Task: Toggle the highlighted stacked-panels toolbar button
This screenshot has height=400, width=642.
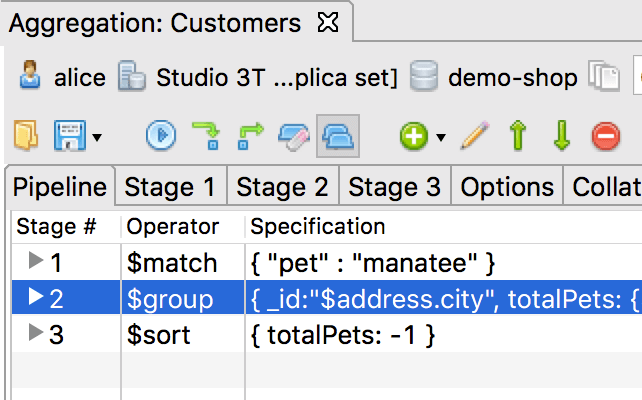Action: [338, 136]
